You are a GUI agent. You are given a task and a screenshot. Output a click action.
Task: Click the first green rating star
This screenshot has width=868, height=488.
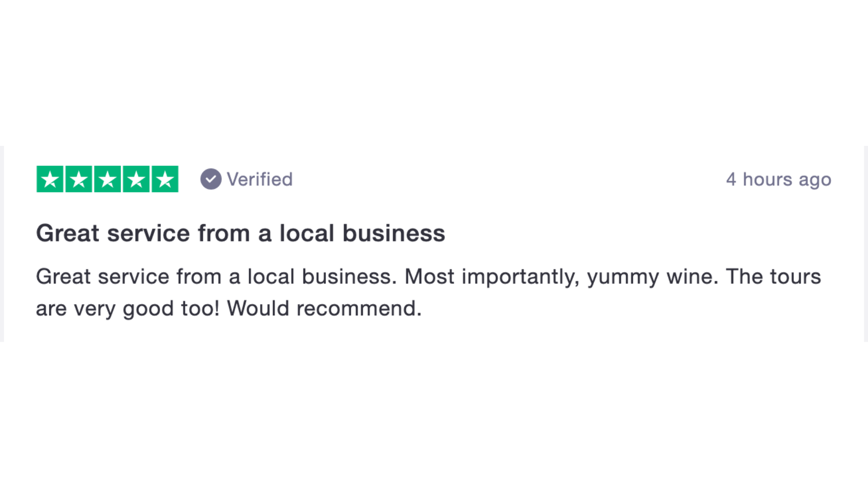point(50,179)
